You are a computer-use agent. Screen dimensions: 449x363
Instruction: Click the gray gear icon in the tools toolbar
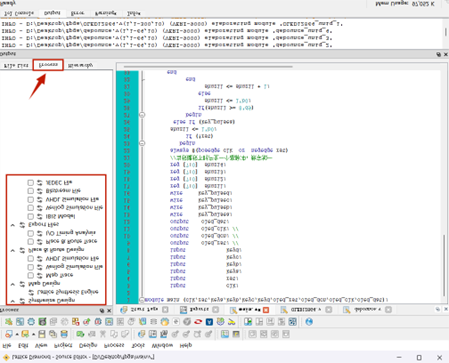[64, 322]
